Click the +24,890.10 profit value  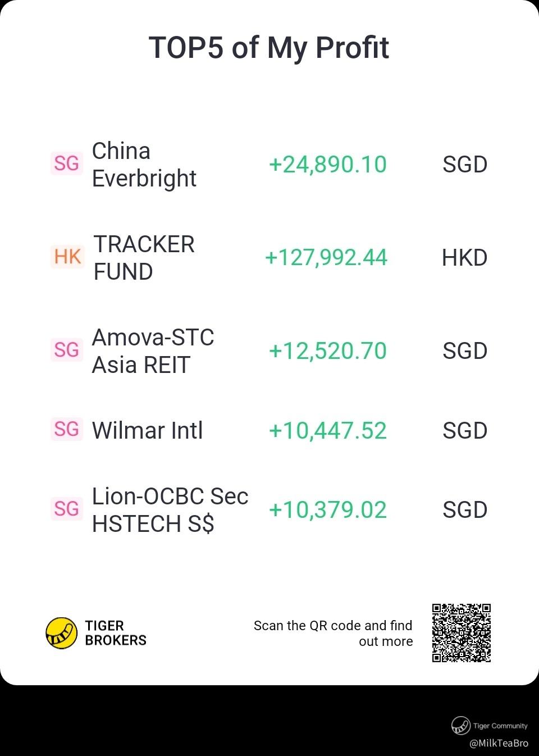328,165
